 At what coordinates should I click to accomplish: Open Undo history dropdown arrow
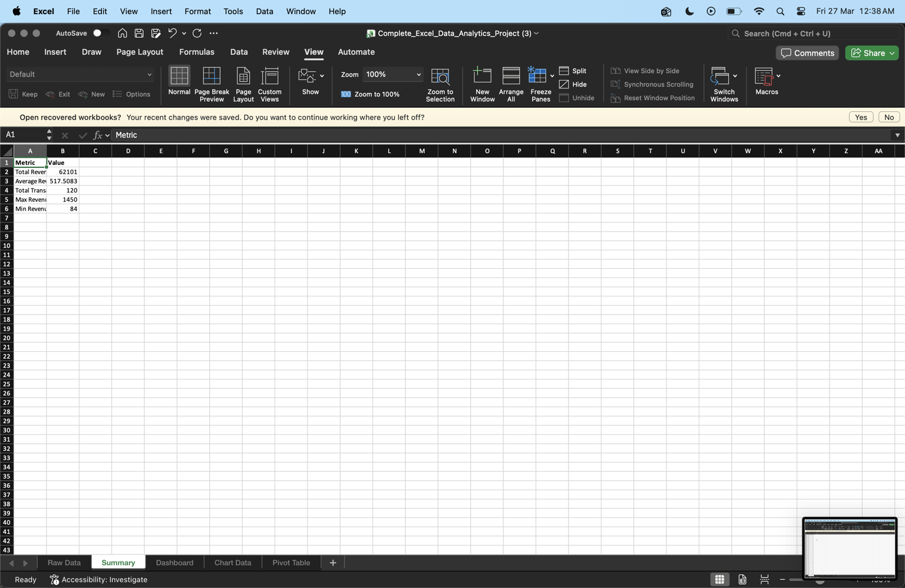tap(184, 34)
